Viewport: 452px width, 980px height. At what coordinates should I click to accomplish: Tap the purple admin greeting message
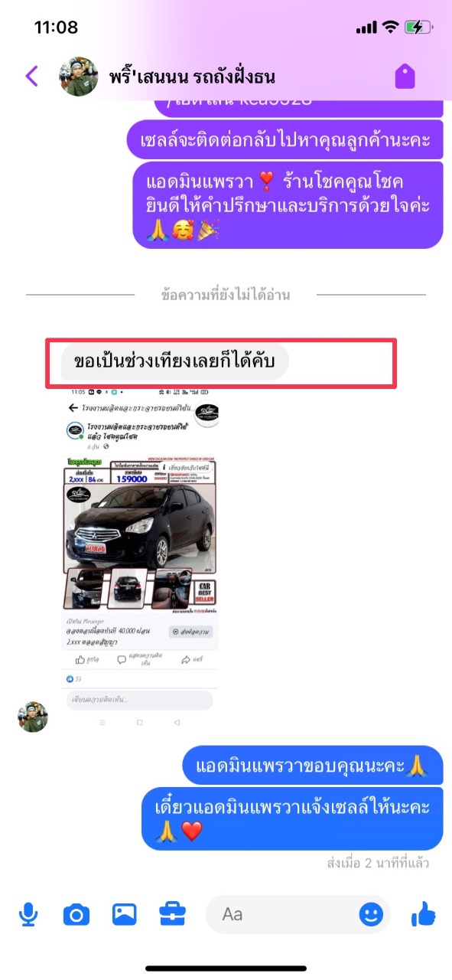(x=288, y=204)
